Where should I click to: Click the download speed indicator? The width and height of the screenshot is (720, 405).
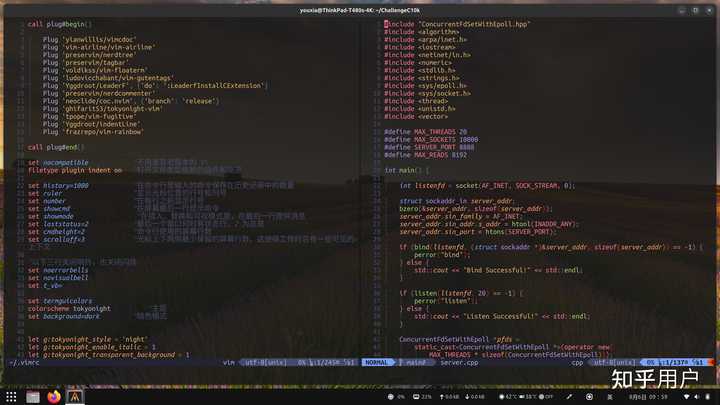pos(475,397)
